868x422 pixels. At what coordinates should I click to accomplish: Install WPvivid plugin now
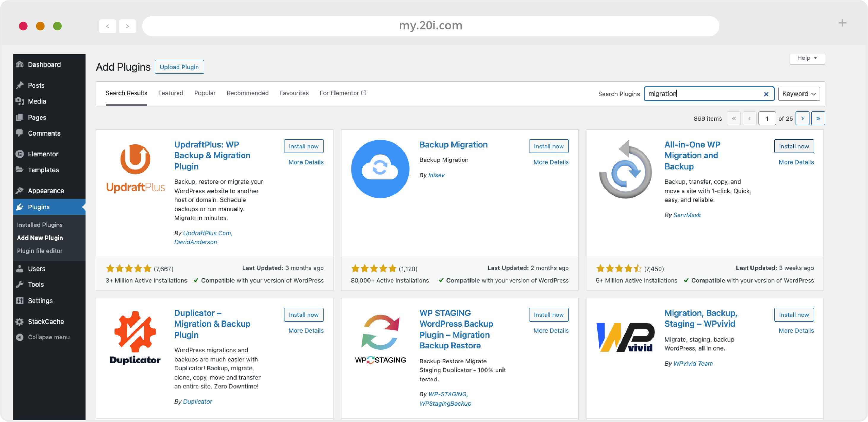click(794, 315)
